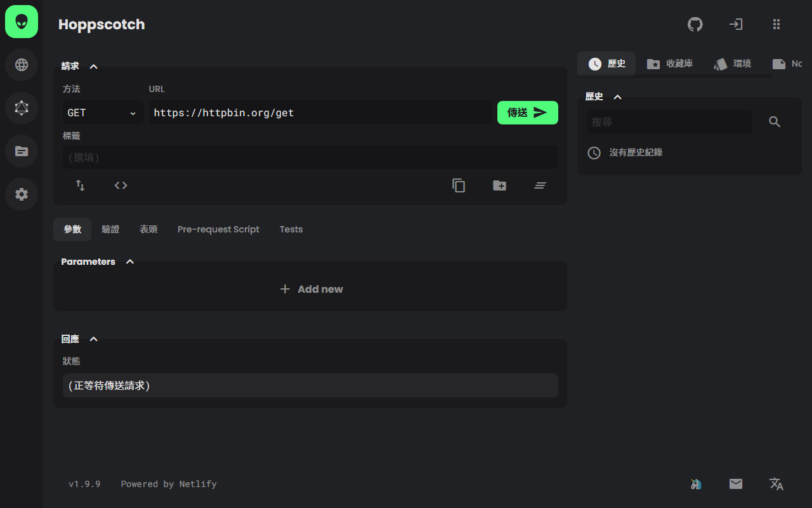
Task: Focus the history 搜尋 search field
Action: click(669, 122)
